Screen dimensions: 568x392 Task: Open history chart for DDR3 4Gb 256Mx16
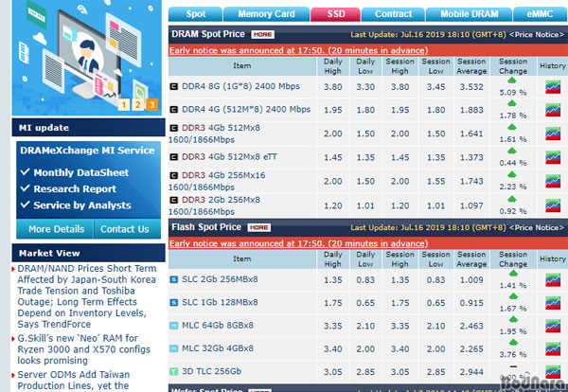click(553, 181)
